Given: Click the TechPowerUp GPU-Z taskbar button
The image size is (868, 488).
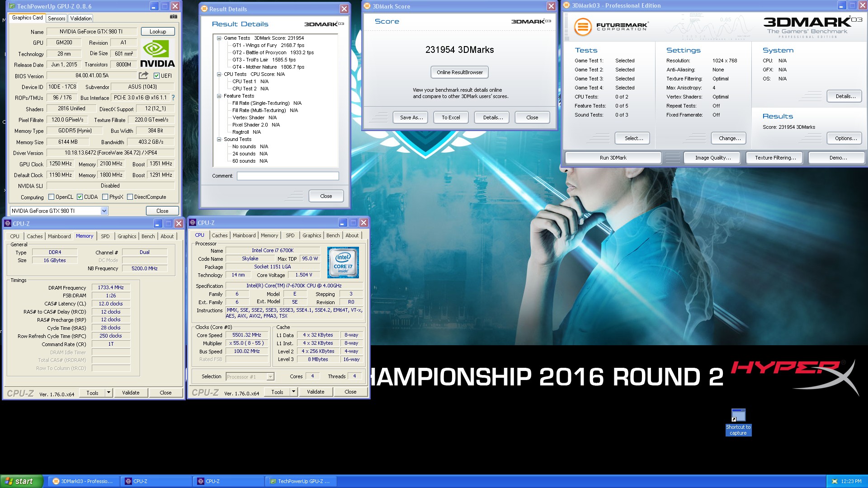Looking at the screenshot, I should click(301, 481).
